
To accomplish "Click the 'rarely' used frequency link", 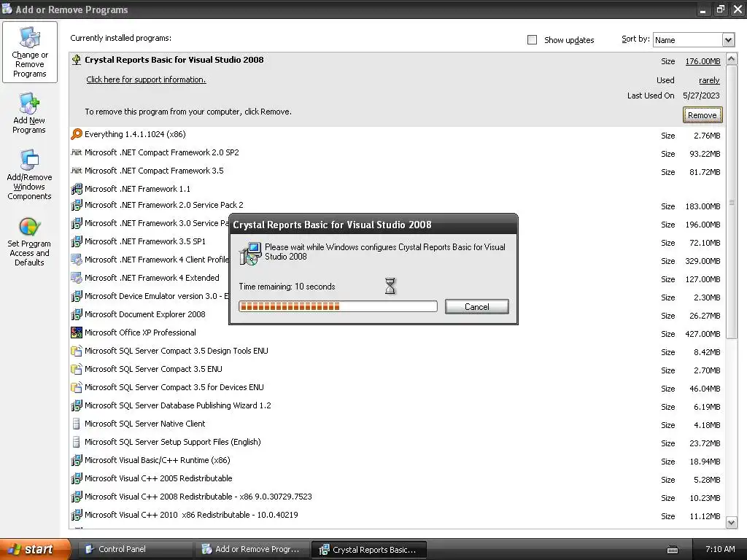I will pos(709,80).
